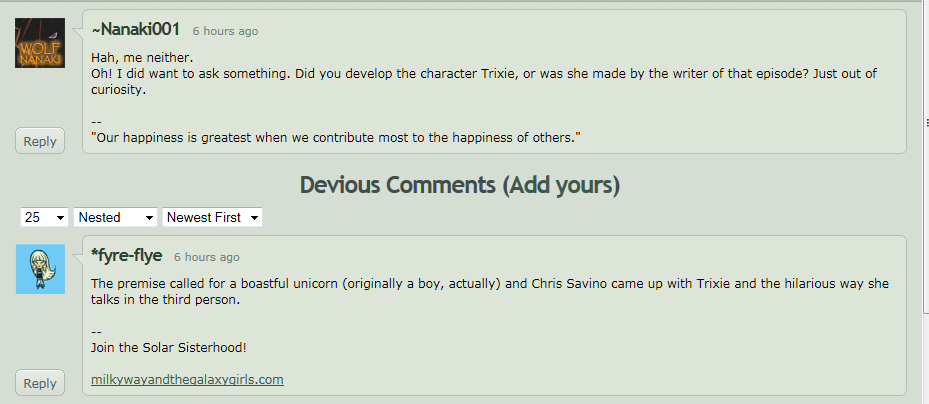Open Nanaki001's 6 hours ago timestamp
929x404 pixels.
[225, 31]
